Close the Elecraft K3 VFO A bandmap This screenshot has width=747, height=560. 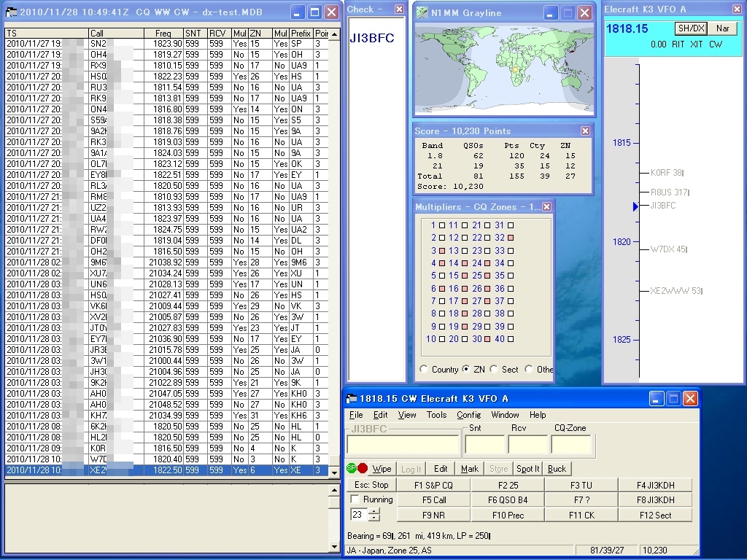[738, 9]
